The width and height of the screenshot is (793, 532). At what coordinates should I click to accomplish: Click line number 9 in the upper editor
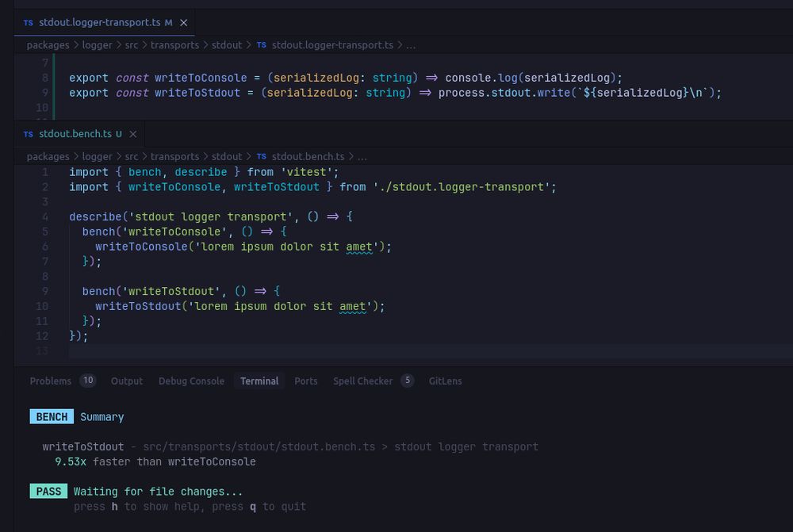pos(45,93)
